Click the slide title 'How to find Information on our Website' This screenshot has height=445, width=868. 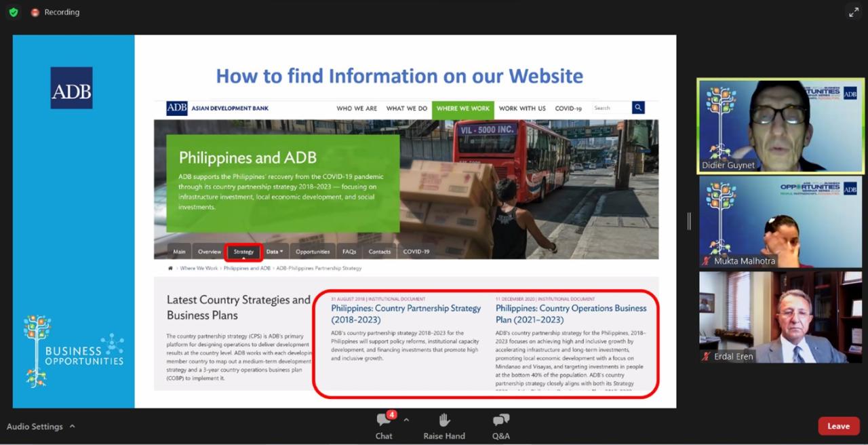[x=399, y=75]
